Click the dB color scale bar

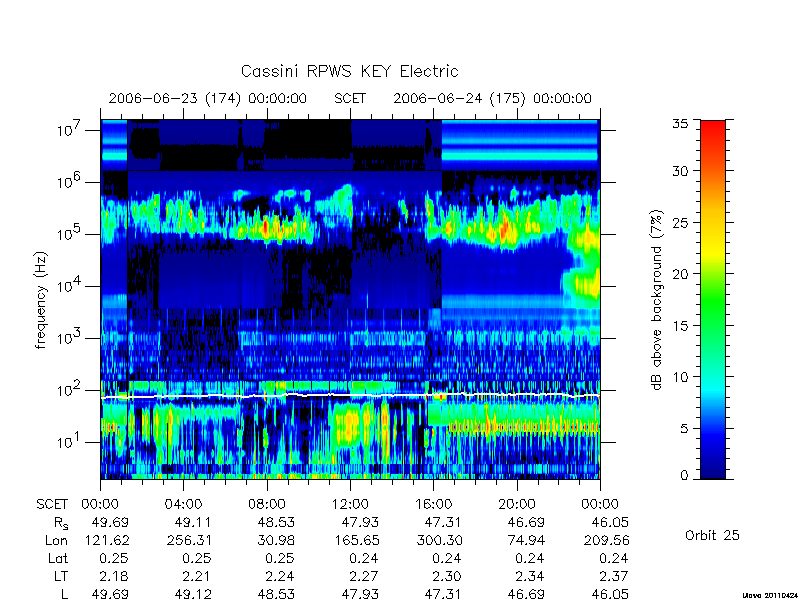713,299
